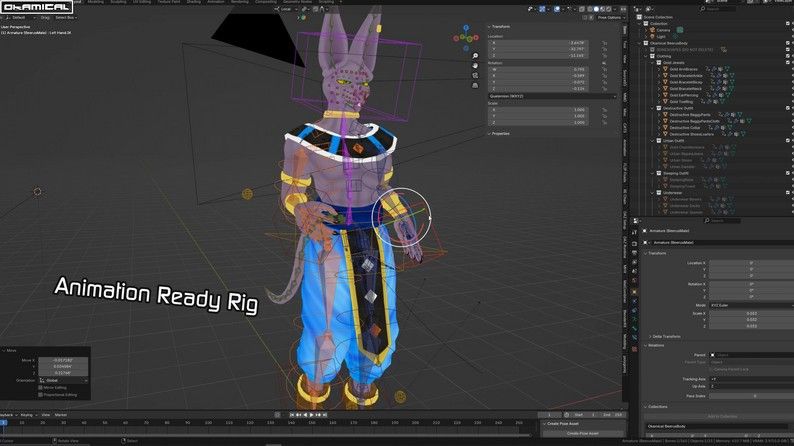Select solid viewport shading icon

(596, 9)
